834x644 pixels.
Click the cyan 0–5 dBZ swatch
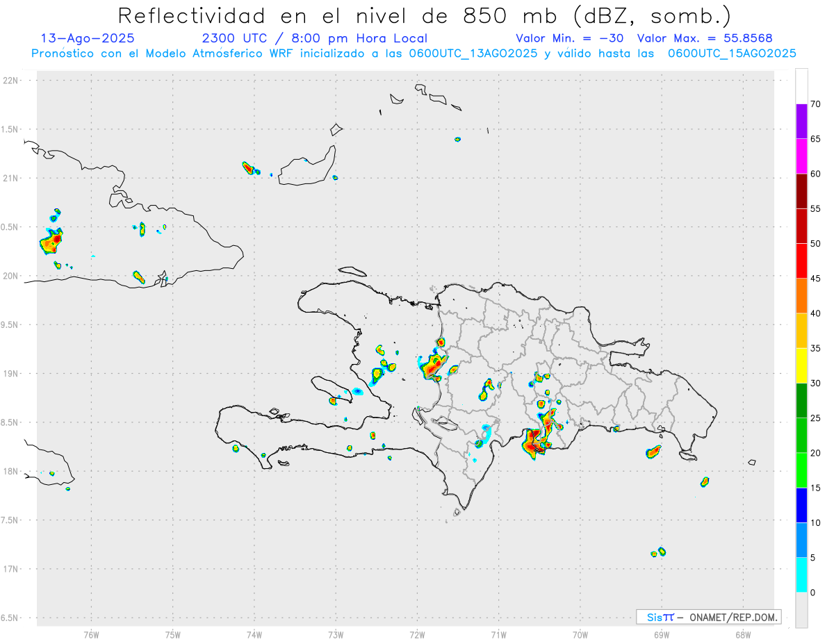801,575
